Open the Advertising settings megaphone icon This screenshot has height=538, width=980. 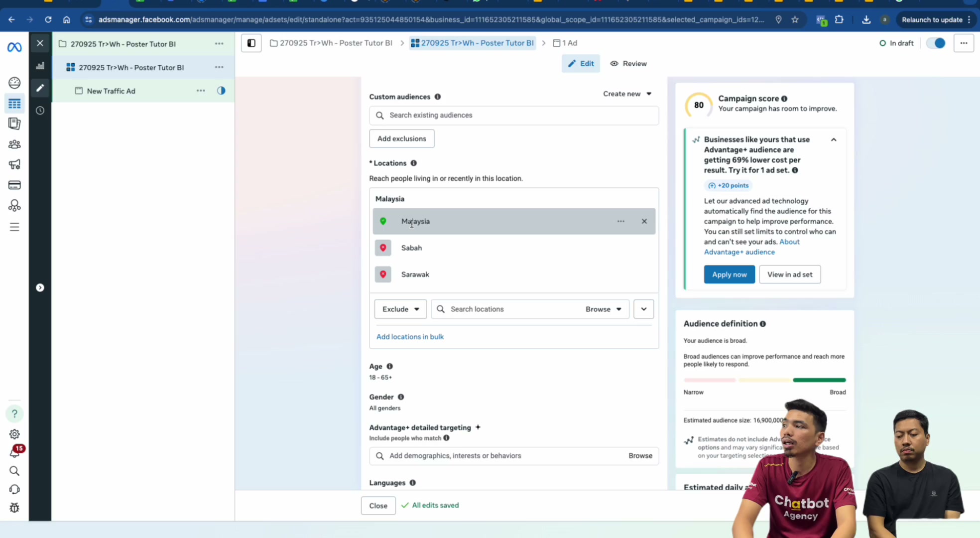point(14,164)
